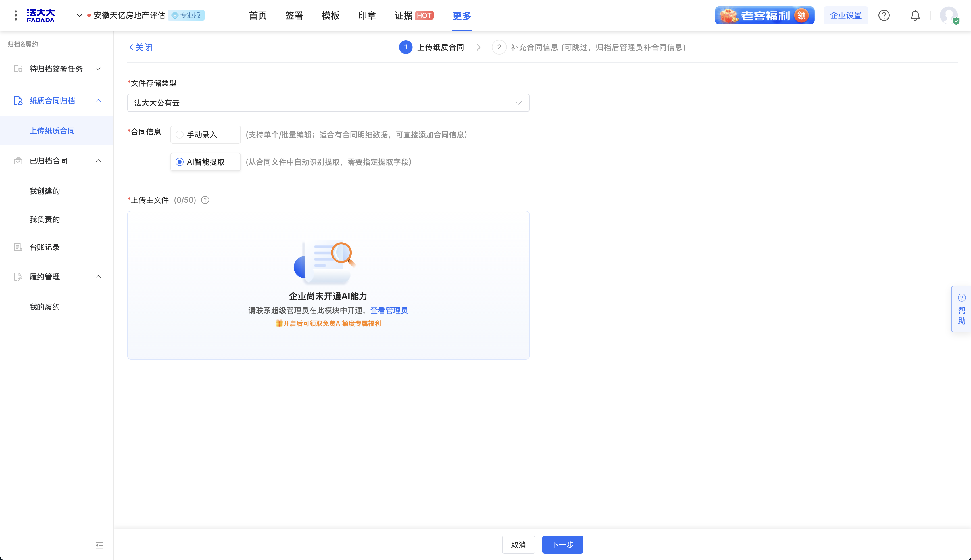Switch to the 印章 top menu

pos(367,15)
